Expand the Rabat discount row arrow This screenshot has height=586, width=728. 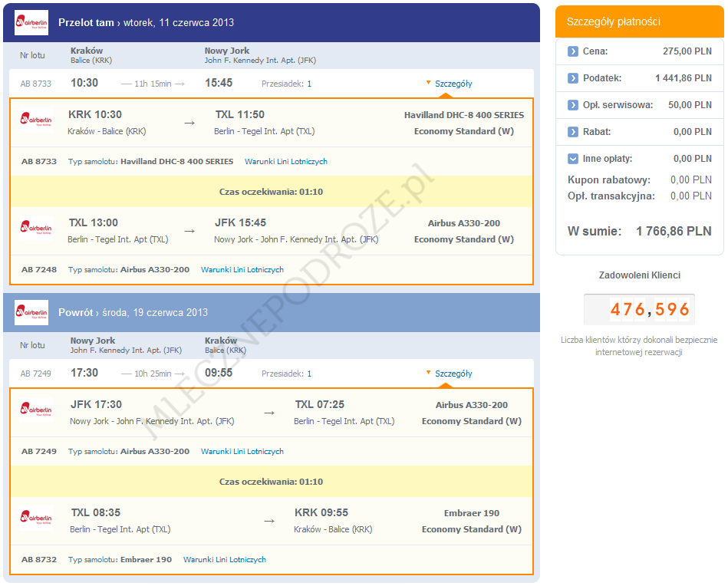[x=573, y=132]
